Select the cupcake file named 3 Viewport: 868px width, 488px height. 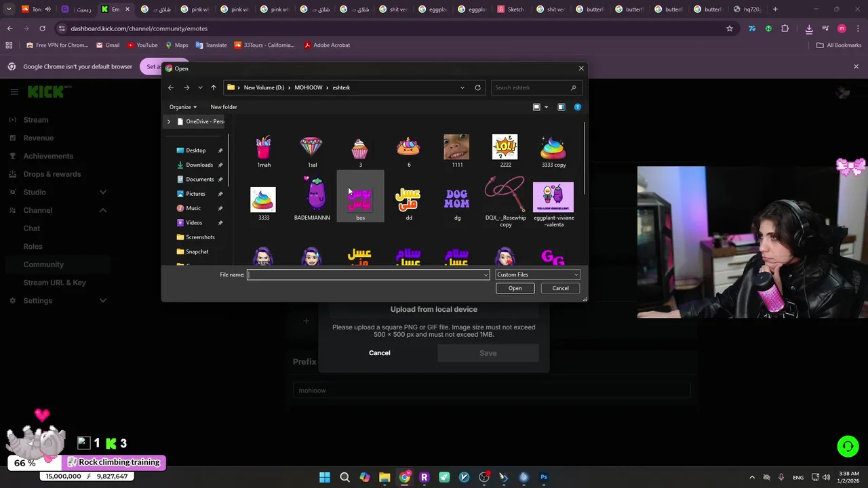360,150
